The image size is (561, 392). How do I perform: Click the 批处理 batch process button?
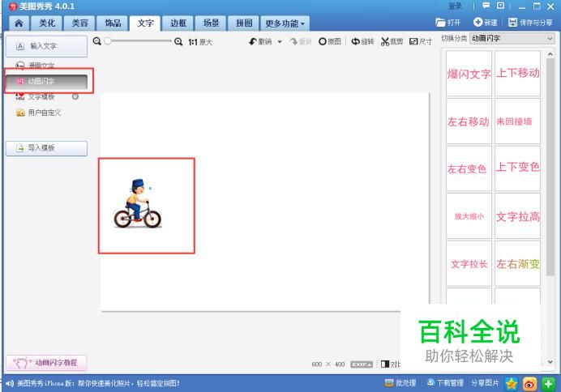pos(400,383)
